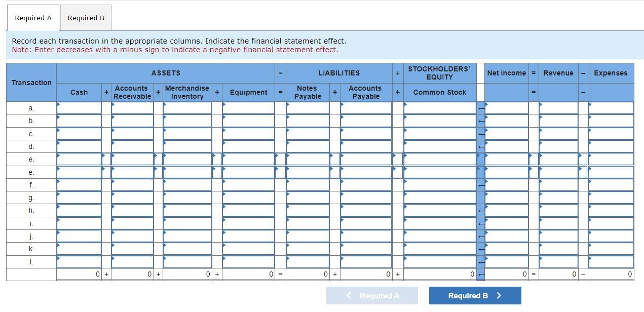Select Common Stock cell for transaction a.
Viewport: 644px width, 312px height.
[x=440, y=108]
